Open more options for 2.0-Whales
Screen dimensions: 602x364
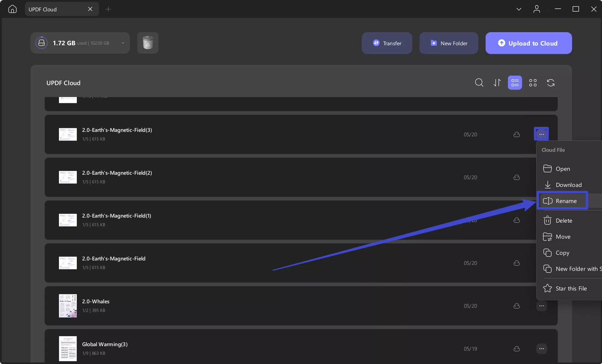[542, 306]
